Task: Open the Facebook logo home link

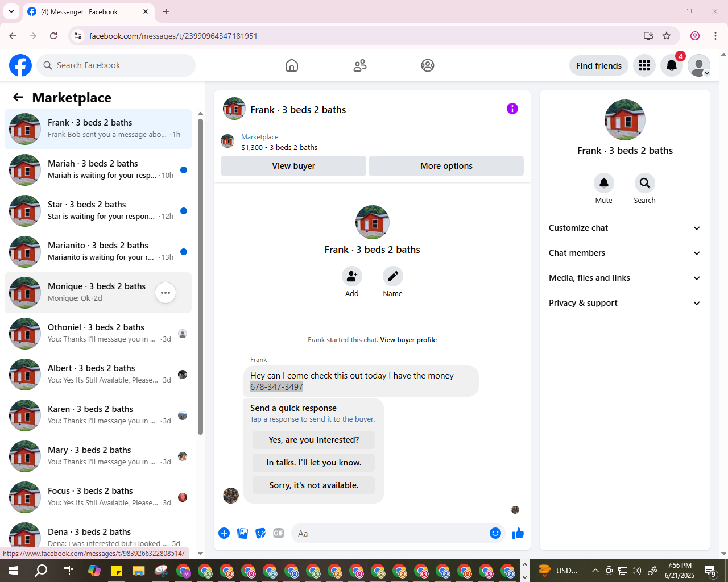Action: [20, 65]
